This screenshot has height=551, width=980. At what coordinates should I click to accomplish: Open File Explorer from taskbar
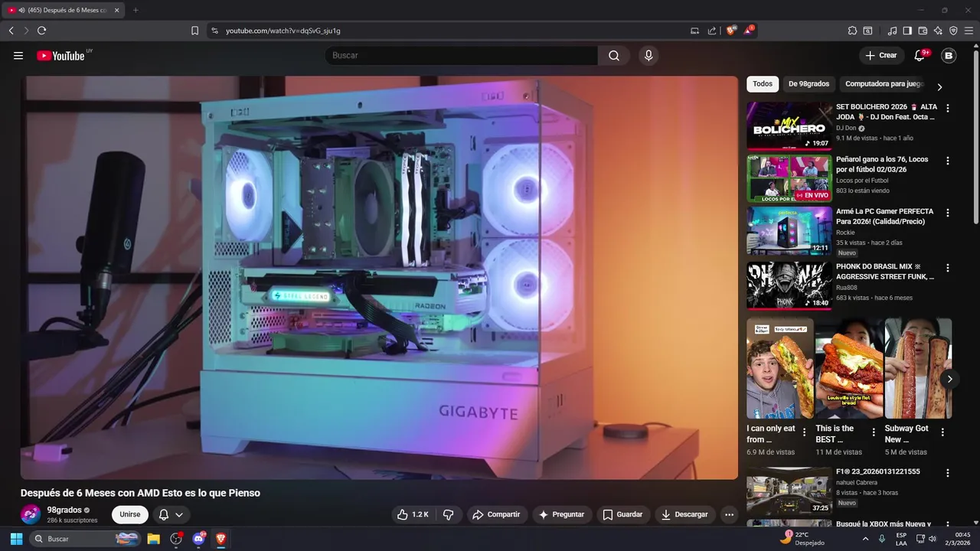[154, 539]
